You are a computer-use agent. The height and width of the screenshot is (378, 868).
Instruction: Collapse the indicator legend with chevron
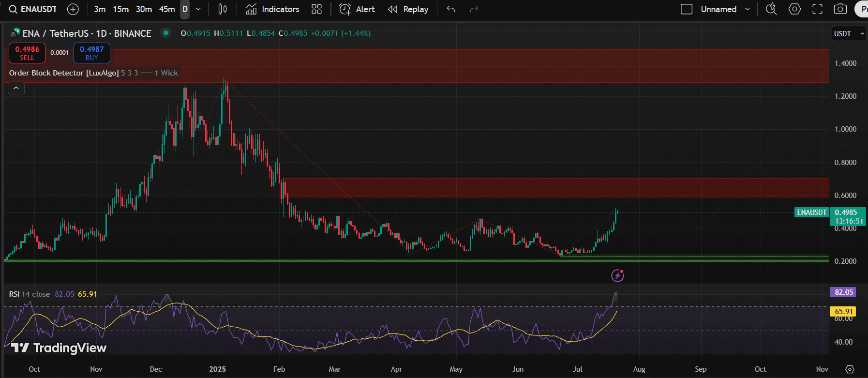16,88
